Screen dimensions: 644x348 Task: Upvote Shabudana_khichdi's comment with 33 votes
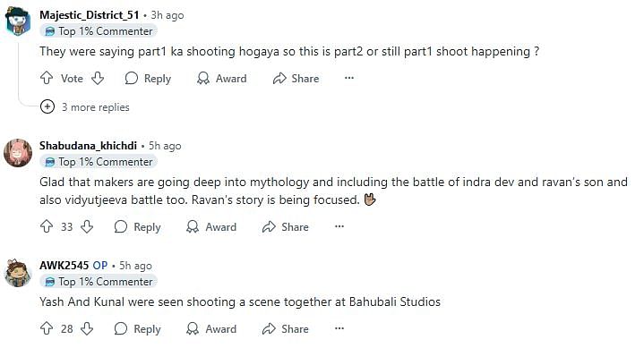pos(47,226)
